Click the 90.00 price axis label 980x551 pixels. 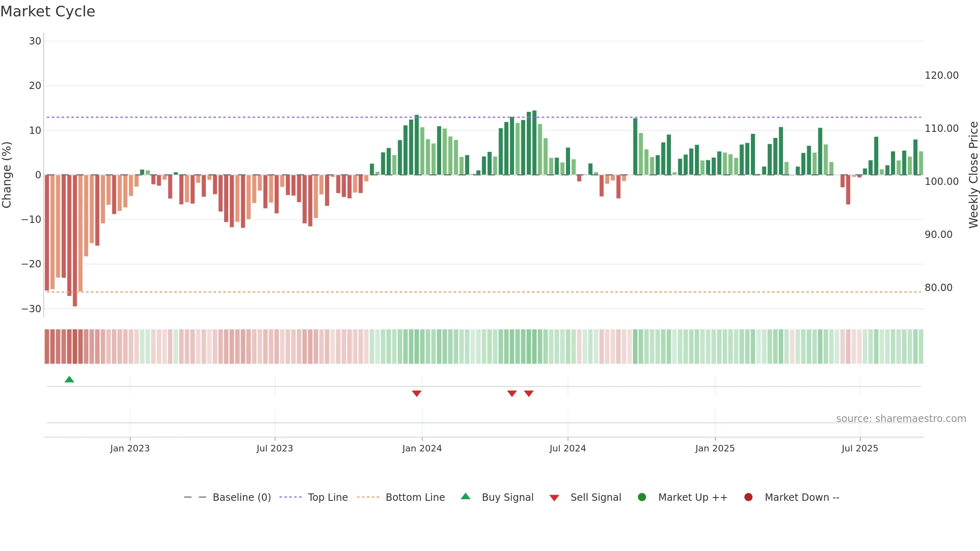tap(938, 234)
